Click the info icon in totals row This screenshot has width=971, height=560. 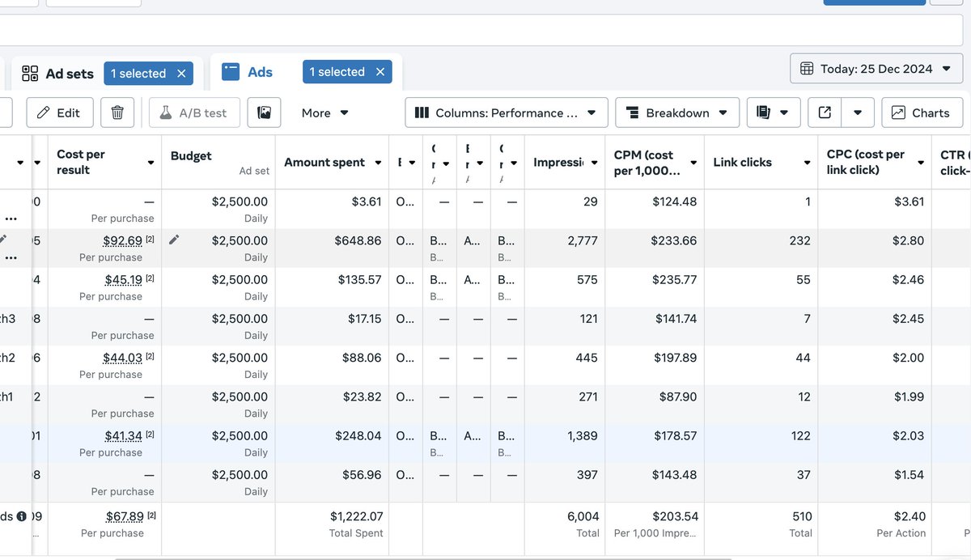(21, 516)
